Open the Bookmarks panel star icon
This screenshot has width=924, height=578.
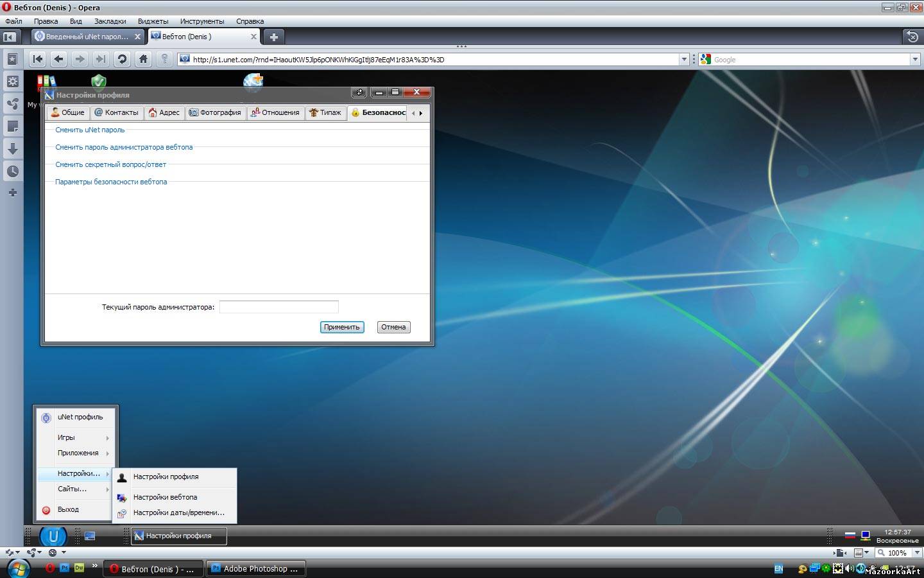click(12, 59)
